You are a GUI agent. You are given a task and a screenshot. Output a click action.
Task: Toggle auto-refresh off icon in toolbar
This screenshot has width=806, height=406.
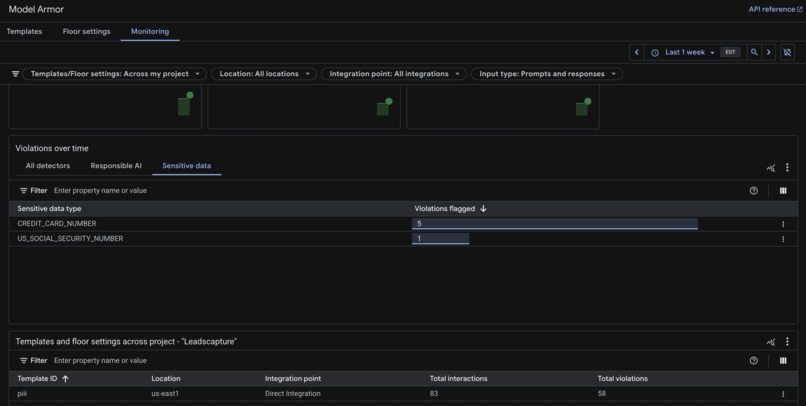(787, 52)
